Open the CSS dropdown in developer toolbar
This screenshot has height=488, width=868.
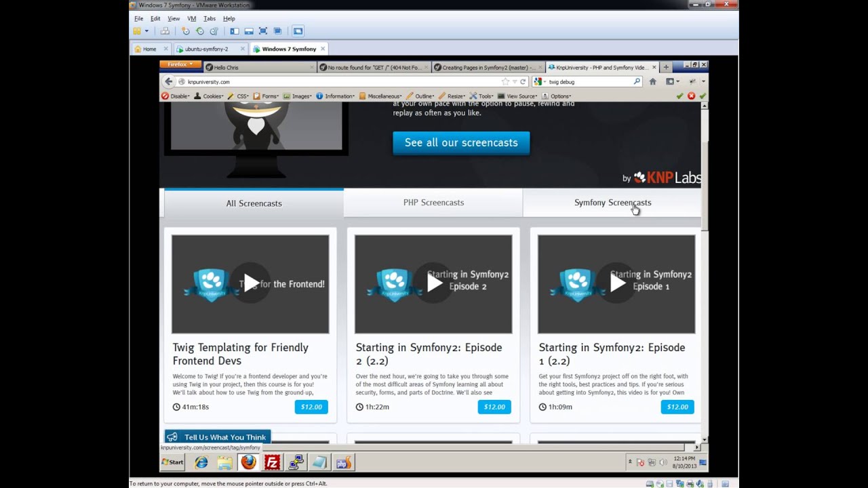coord(239,96)
